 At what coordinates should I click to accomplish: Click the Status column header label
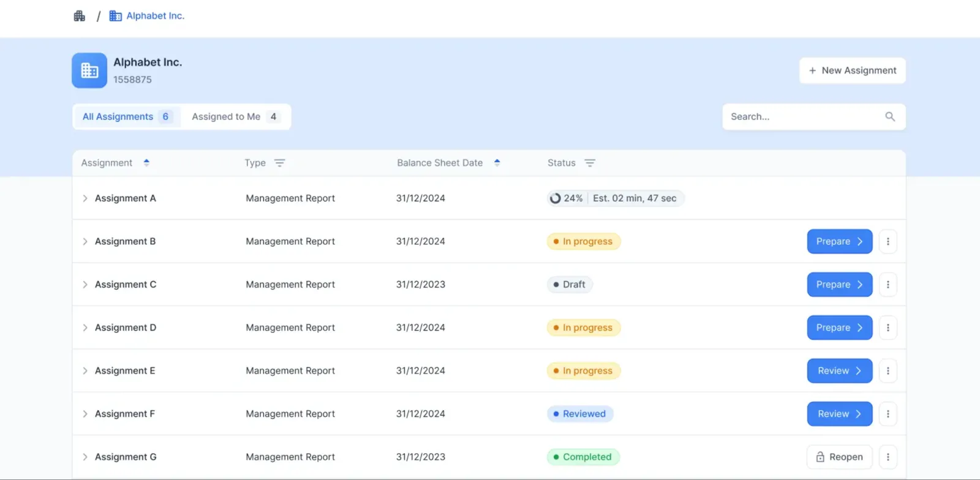[x=562, y=163]
